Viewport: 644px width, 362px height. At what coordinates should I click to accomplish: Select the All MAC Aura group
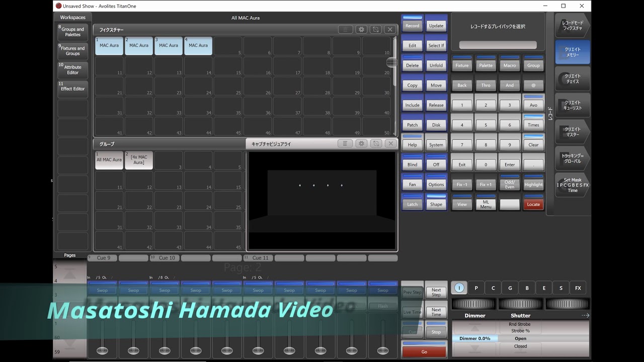[x=109, y=160]
